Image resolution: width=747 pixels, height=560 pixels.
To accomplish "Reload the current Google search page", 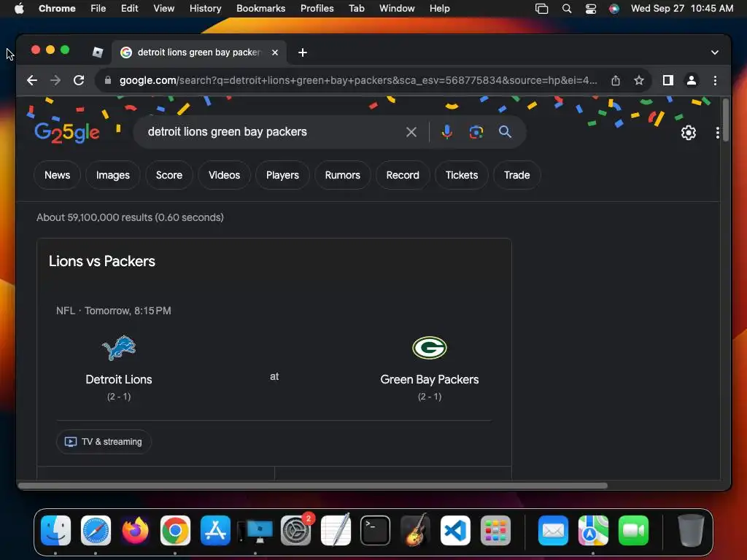I will (x=79, y=80).
